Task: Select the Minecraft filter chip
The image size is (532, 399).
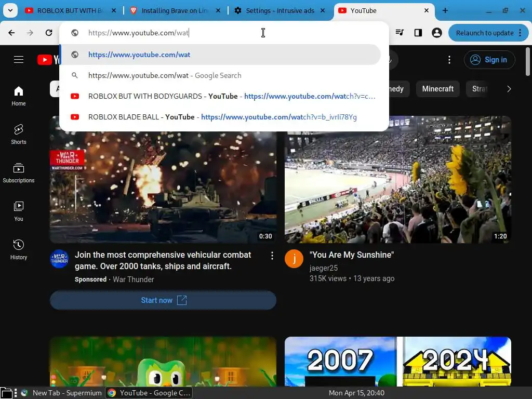Action: tap(437, 89)
